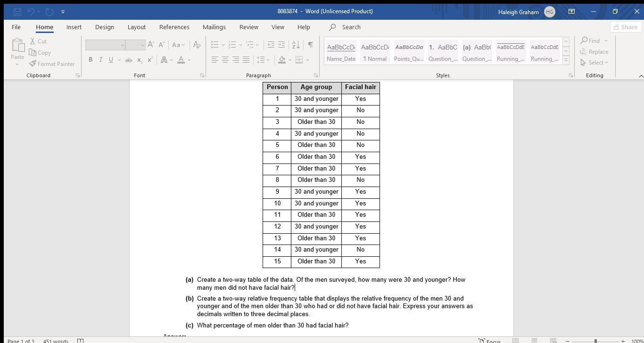Switch to the Layout tab
Viewport: 644px width, 343px height.
click(136, 27)
